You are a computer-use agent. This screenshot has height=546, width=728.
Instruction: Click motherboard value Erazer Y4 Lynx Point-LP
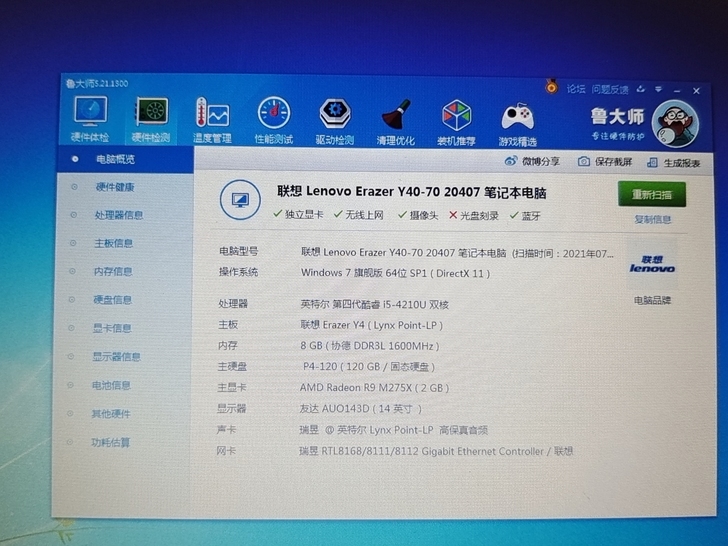click(371, 325)
